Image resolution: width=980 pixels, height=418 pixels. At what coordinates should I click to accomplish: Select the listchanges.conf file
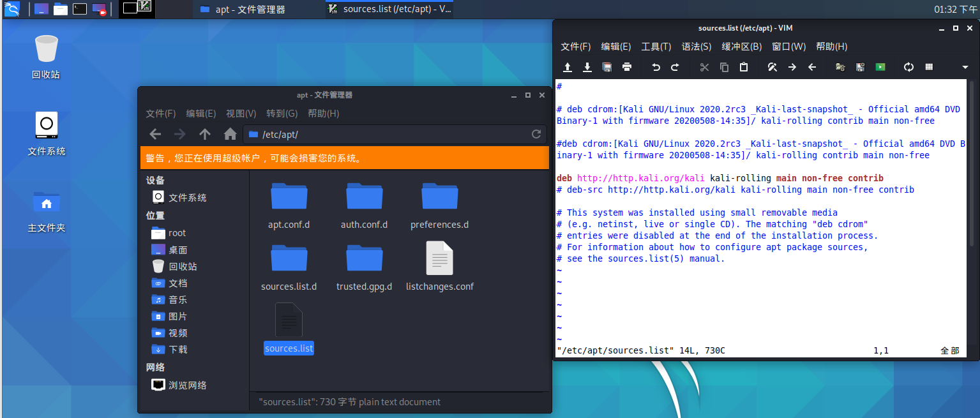(439, 267)
